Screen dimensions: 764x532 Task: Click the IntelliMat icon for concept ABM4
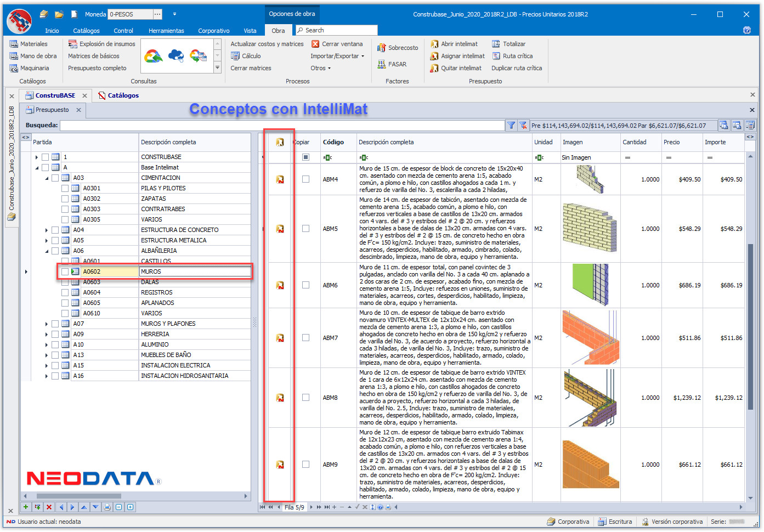280,179
